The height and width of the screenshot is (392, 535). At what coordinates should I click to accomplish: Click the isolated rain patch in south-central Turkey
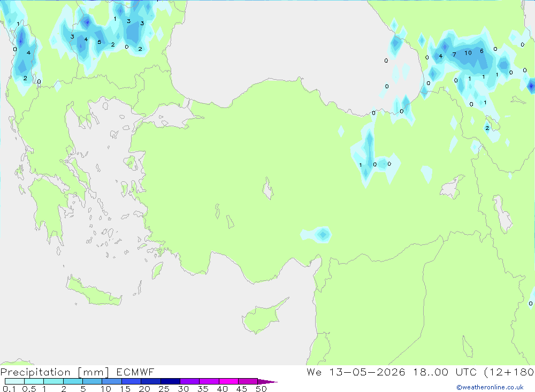click(x=317, y=235)
